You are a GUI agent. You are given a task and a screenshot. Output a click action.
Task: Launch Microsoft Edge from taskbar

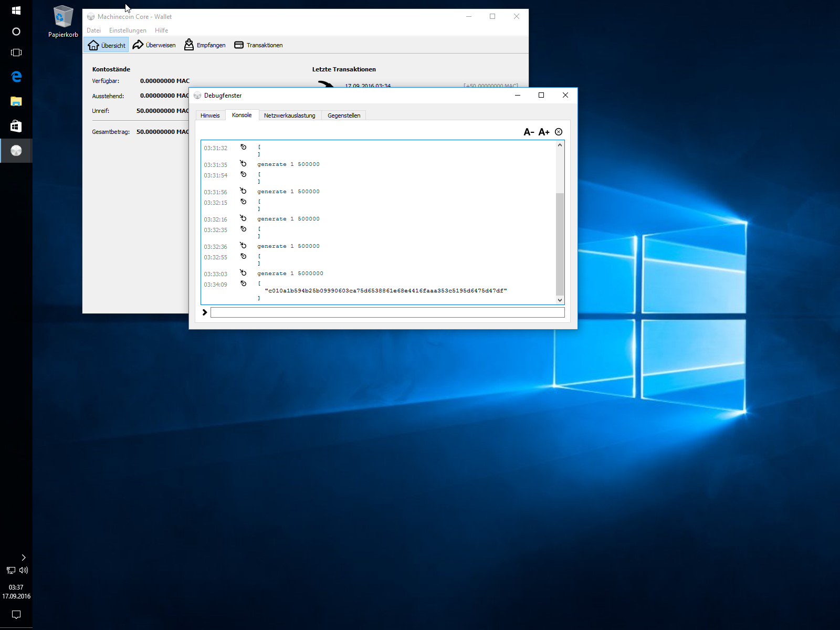[16, 77]
